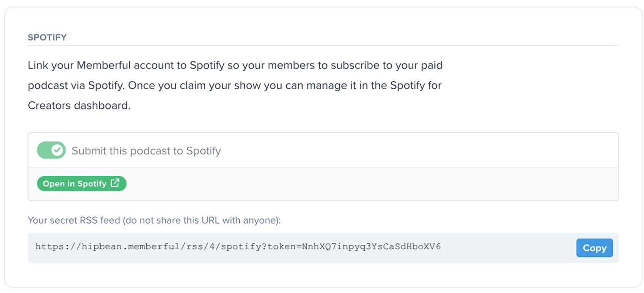This screenshot has width=644, height=293.
Task: Click the 'do not share this URL' warning text
Action: (x=179, y=220)
